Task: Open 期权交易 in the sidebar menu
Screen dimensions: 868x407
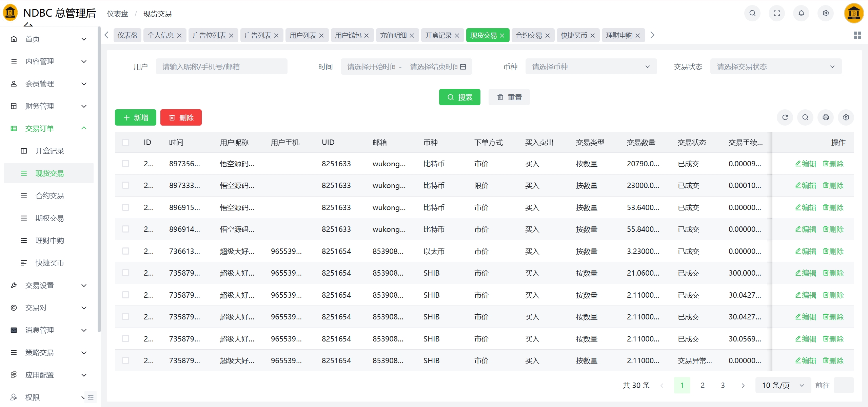Action: 50,218
